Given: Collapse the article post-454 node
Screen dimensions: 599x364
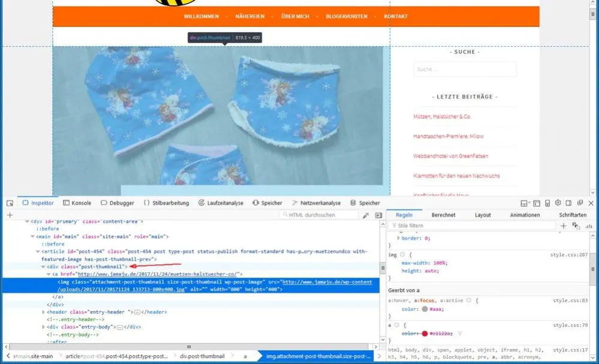Looking at the screenshot, I should coord(38,251).
